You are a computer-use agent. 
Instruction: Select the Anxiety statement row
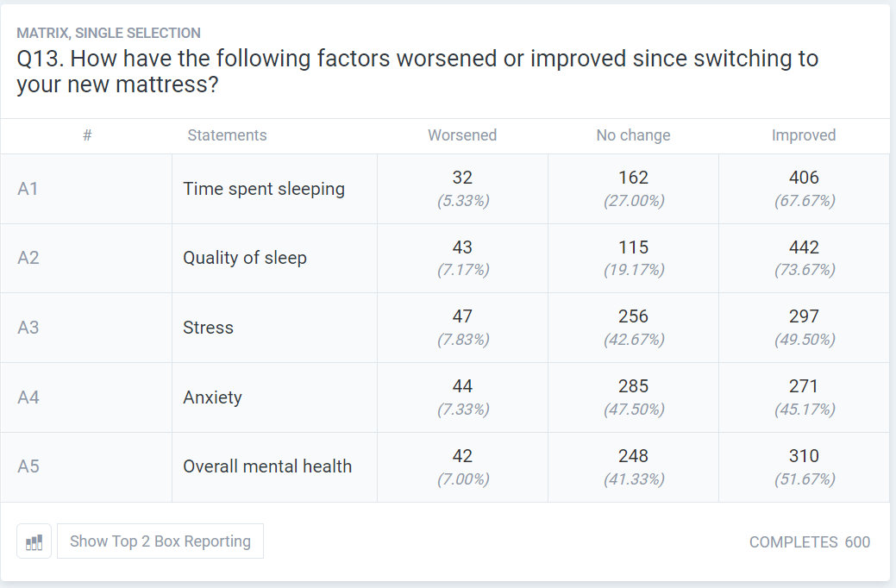tap(212, 397)
